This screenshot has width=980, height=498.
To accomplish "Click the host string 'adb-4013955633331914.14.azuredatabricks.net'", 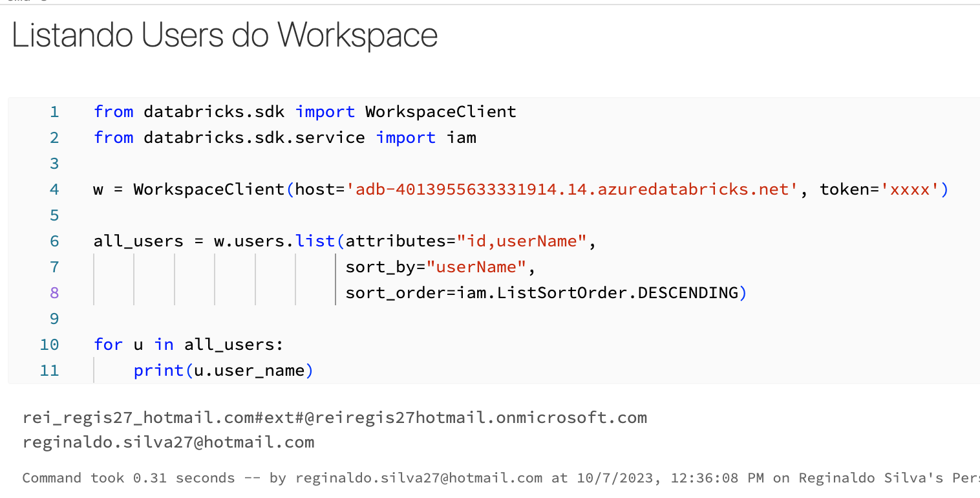I will tap(573, 189).
